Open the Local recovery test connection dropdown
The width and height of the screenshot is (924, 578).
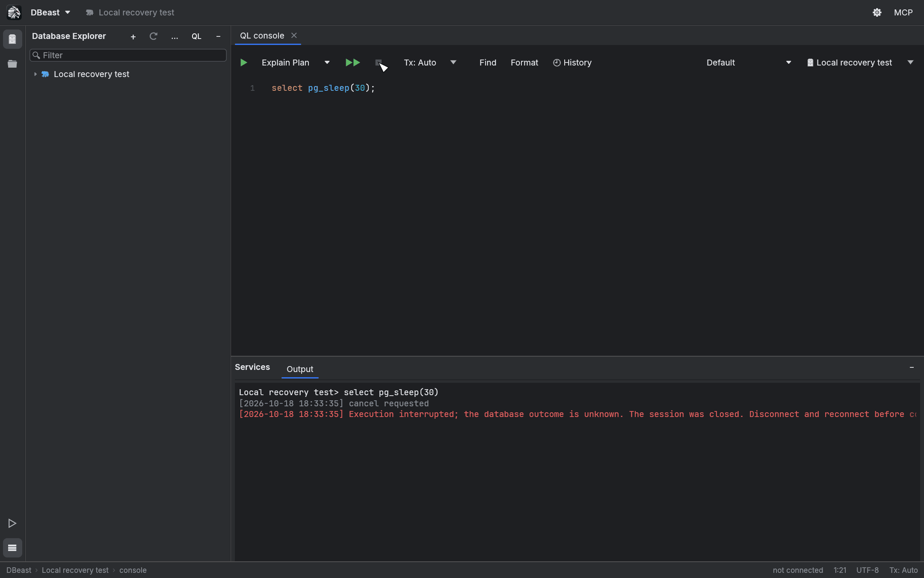[x=860, y=63]
